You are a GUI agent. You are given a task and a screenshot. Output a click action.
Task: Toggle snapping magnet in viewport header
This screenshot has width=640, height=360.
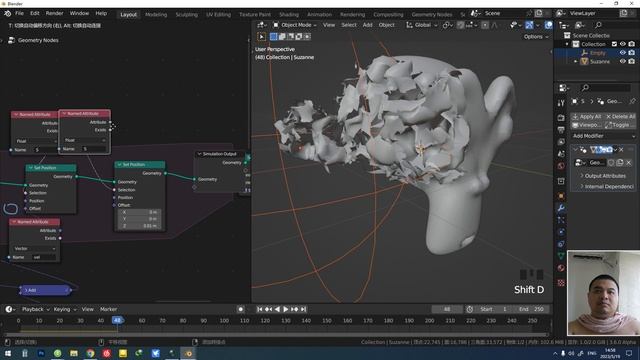(460, 25)
